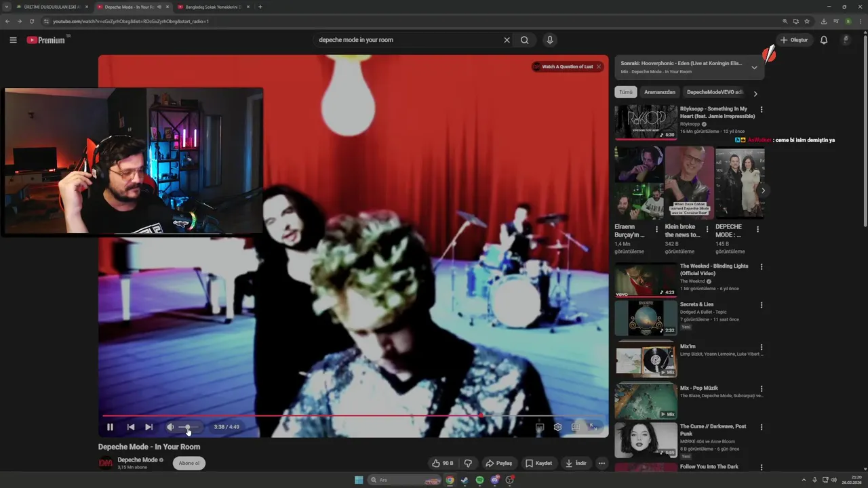Mute the video with the speaker icon
This screenshot has width=868, height=488.
point(170,427)
